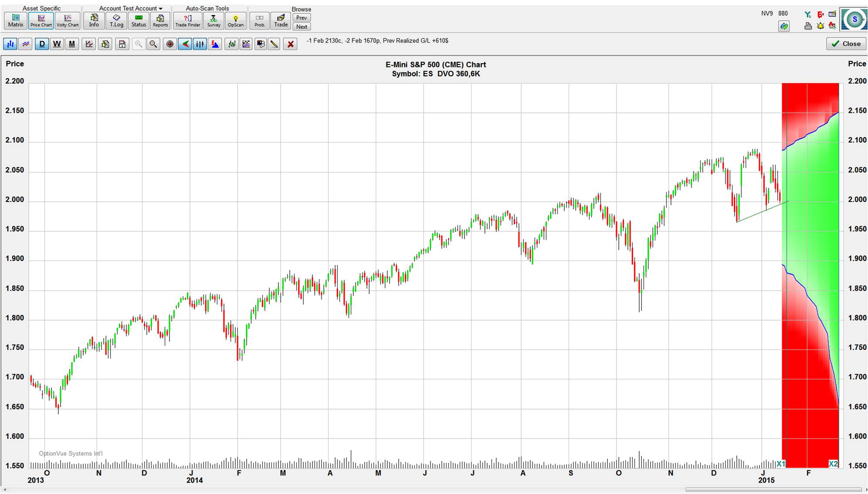Select the pencil drawing tool
This screenshot has width=868, height=494.
click(x=274, y=44)
